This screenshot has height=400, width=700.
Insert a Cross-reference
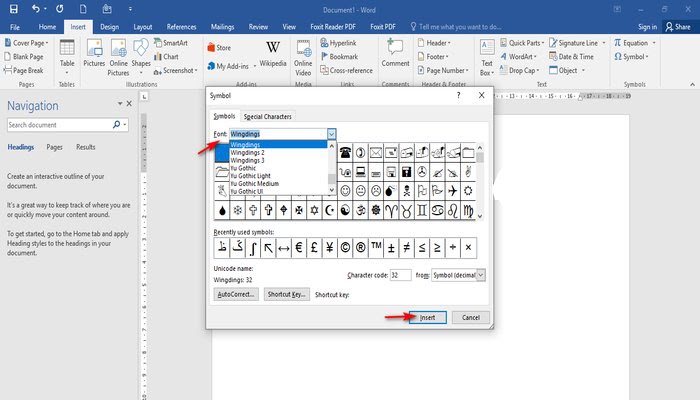346,71
